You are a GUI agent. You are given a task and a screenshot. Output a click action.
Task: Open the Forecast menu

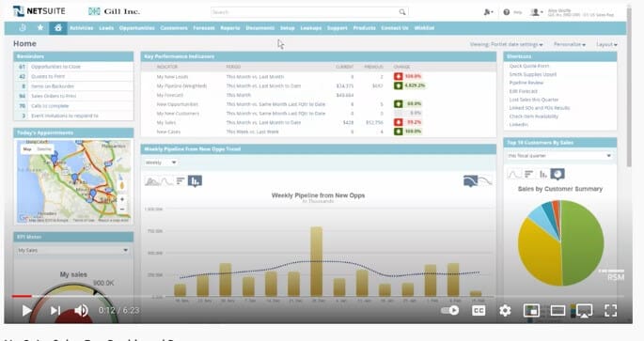[x=204, y=28]
